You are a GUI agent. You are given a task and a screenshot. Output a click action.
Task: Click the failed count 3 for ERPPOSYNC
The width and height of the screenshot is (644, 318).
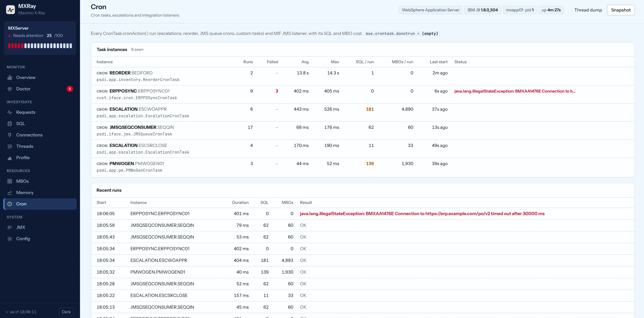click(x=277, y=91)
